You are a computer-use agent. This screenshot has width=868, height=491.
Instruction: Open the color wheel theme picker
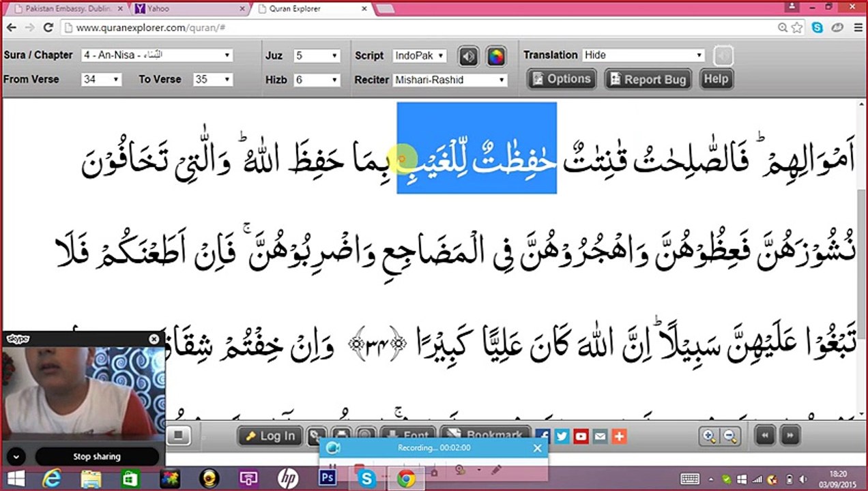[496, 57]
